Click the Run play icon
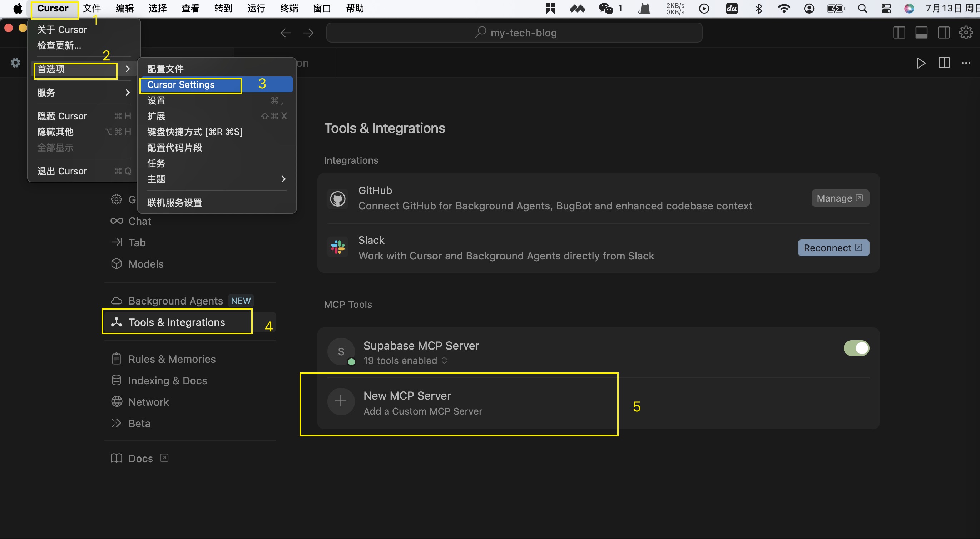980x539 pixels. point(921,63)
